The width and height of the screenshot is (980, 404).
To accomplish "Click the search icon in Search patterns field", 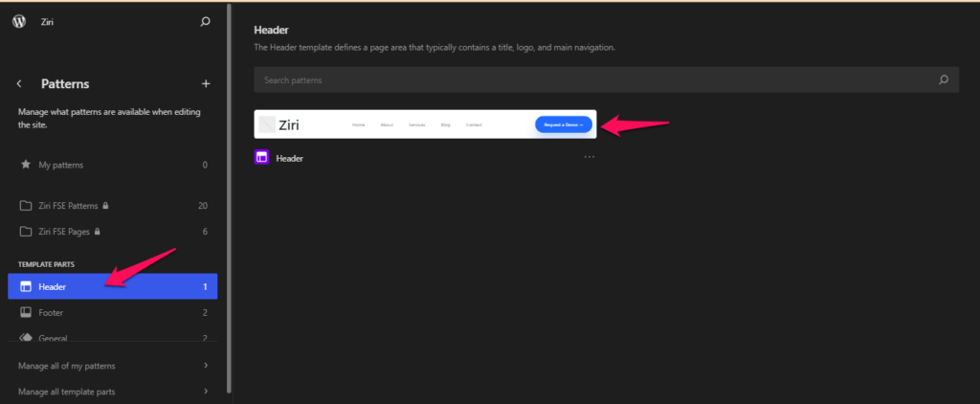I will 944,80.
